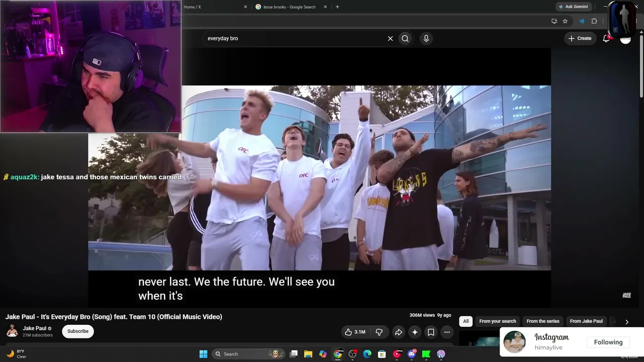Open the browser Extensions puzzle icon
Screen dimensions: 644x362
click(x=594, y=21)
